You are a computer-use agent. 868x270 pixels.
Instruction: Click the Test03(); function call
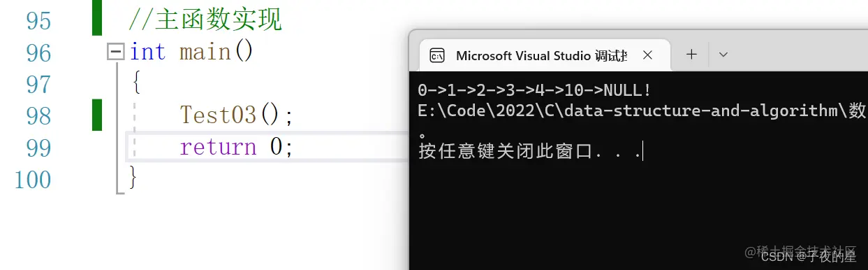(237, 115)
